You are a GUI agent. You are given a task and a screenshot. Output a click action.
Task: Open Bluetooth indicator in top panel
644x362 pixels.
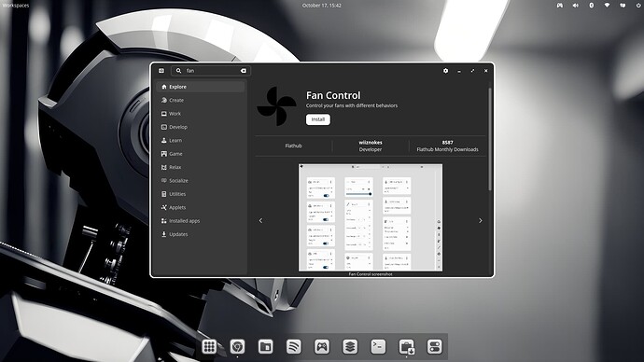click(x=592, y=6)
